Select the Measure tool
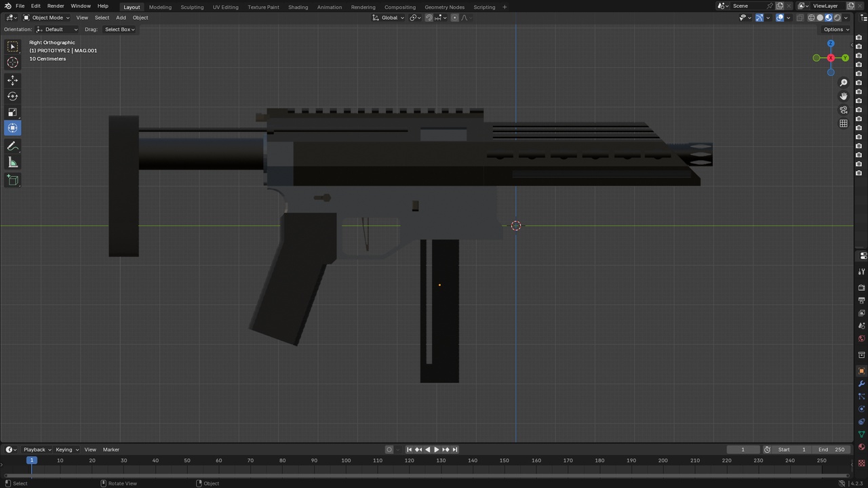This screenshot has width=868, height=488. [x=13, y=162]
